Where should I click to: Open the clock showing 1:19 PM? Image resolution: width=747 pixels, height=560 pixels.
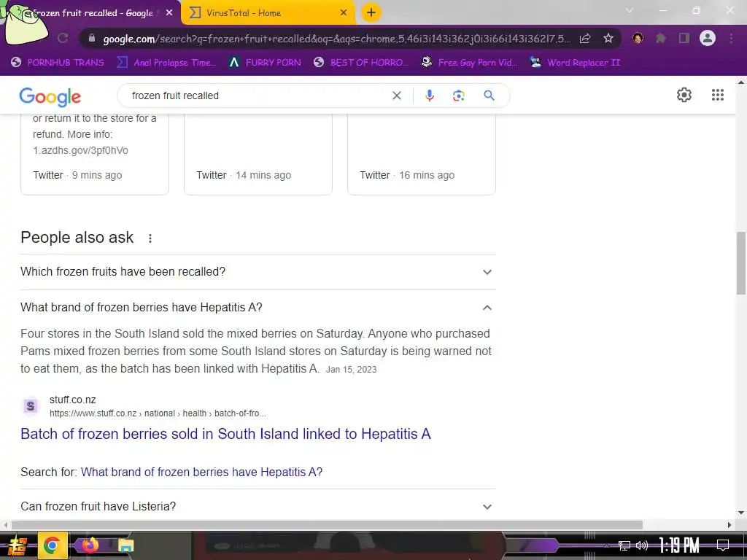pyautogui.click(x=679, y=545)
